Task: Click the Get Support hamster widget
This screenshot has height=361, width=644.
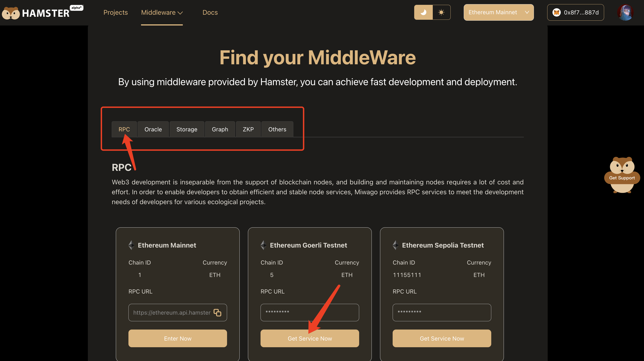Action: (x=622, y=175)
